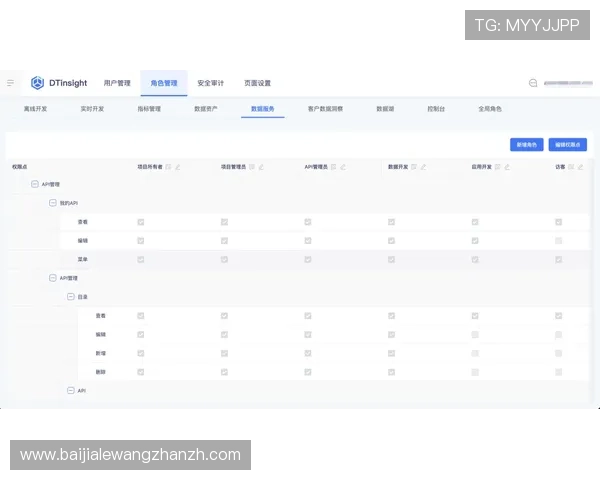Click pencil edit icon next to 项目管理员

[261, 167]
